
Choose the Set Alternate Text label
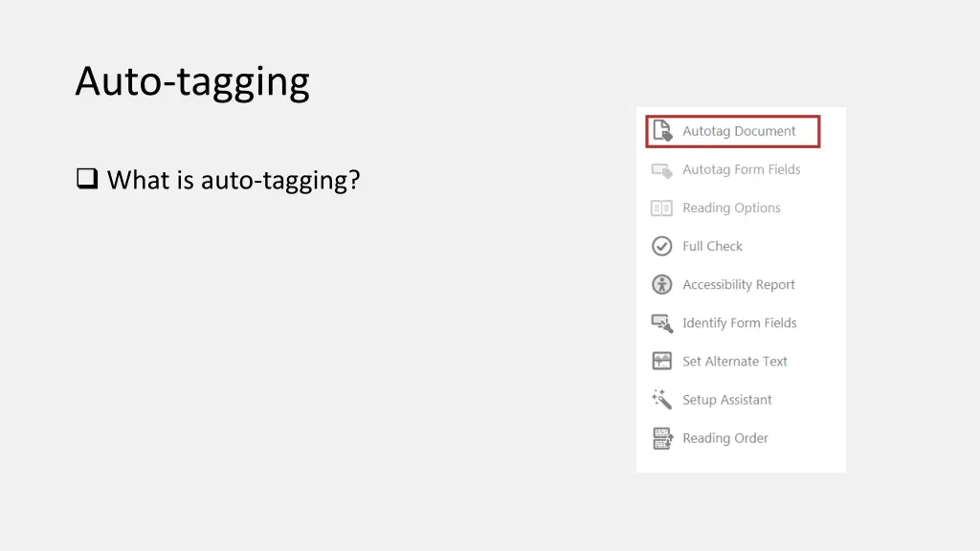pos(734,361)
